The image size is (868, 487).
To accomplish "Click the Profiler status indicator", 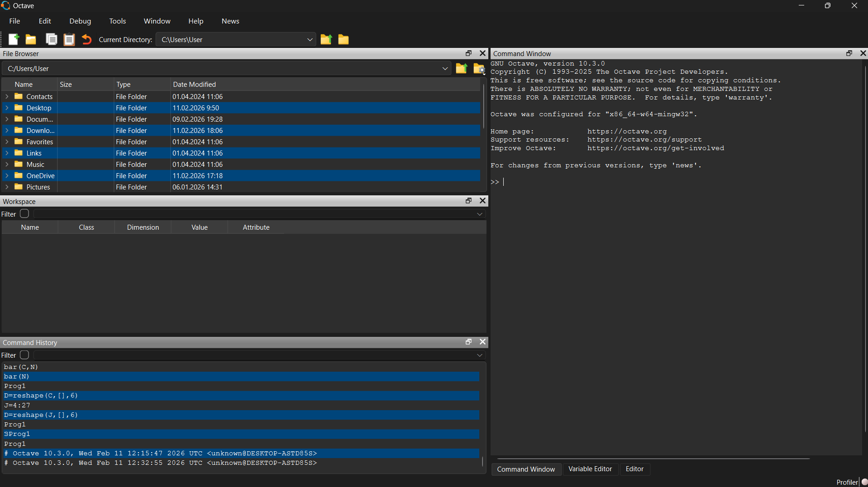I will (864, 482).
